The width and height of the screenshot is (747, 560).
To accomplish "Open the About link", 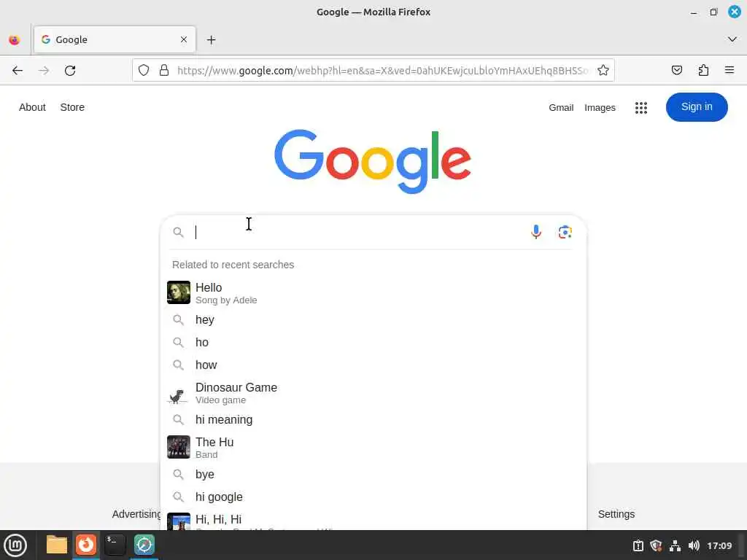I will click(x=32, y=107).
